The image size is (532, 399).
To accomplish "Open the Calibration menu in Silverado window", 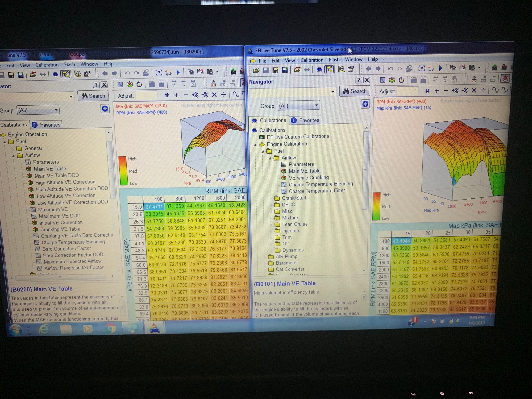I will tap(312, 60).
